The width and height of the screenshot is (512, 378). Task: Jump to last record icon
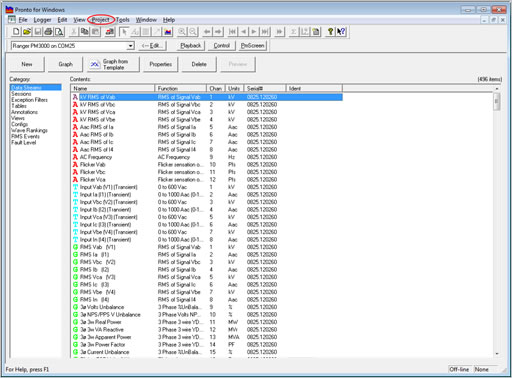[x=265, y=32]
